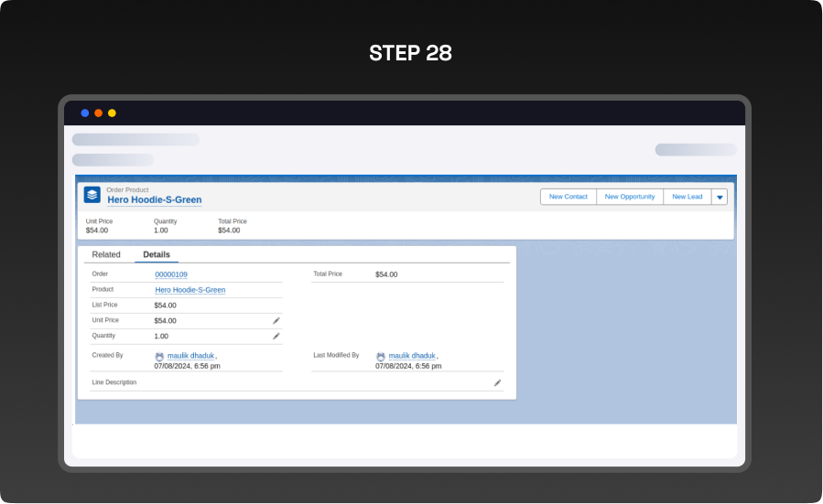Click the pencil icon beside Quantity

pos(276,337)
